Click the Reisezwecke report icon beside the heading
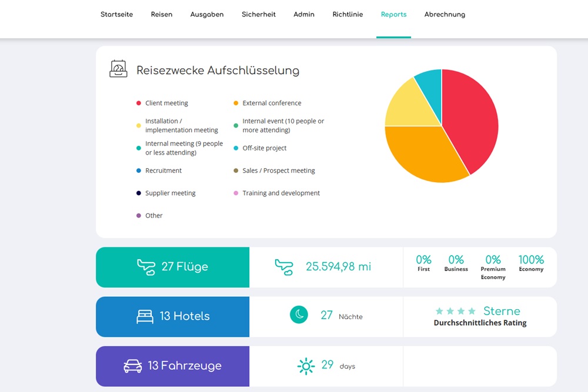Viewport: 588px width, 392px height. (118, 69)
